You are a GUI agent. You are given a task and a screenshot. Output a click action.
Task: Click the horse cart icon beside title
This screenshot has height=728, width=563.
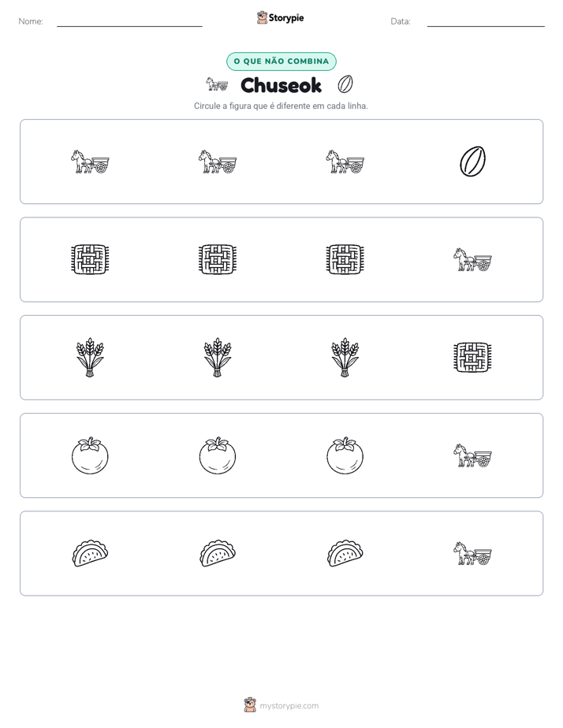[217, 84]
